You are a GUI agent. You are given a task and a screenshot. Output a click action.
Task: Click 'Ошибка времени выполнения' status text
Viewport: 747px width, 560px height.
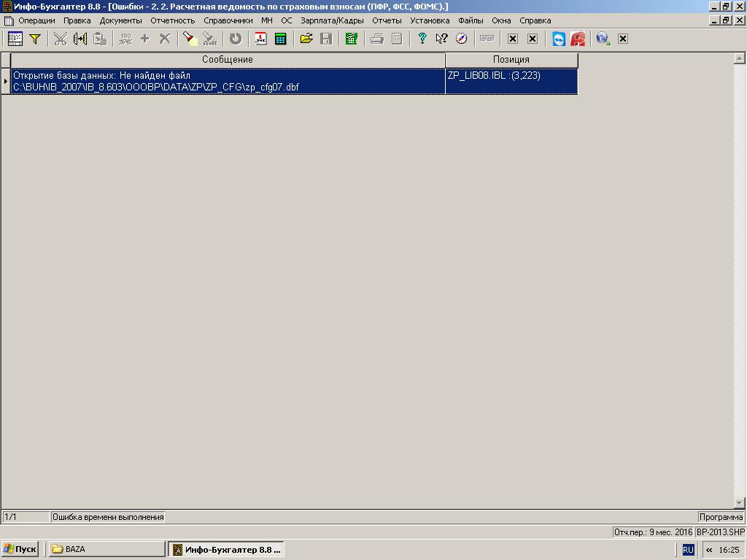[x=108, y=517]
